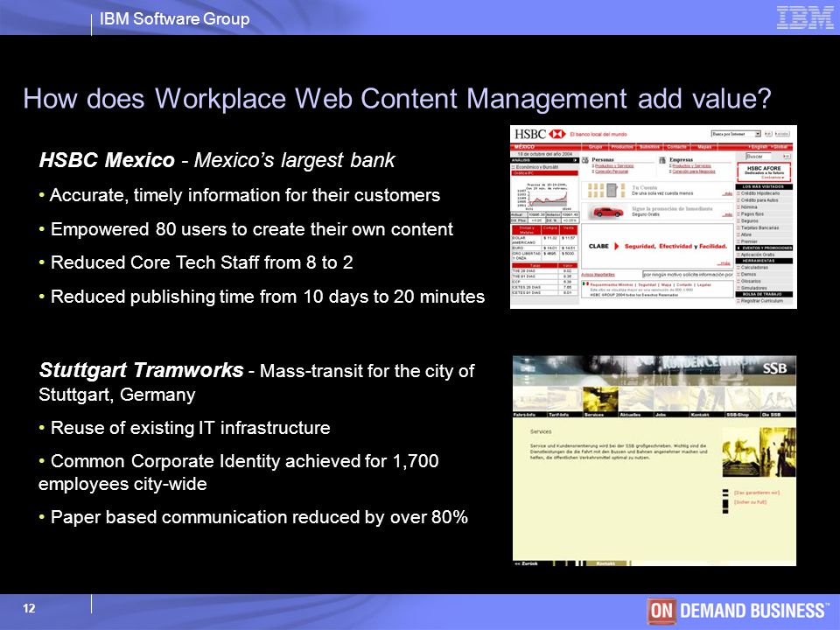Click the HSBC hexagon logo in the screenshot
This screenshot has height=630, width=840.
(x=557, y=134)
